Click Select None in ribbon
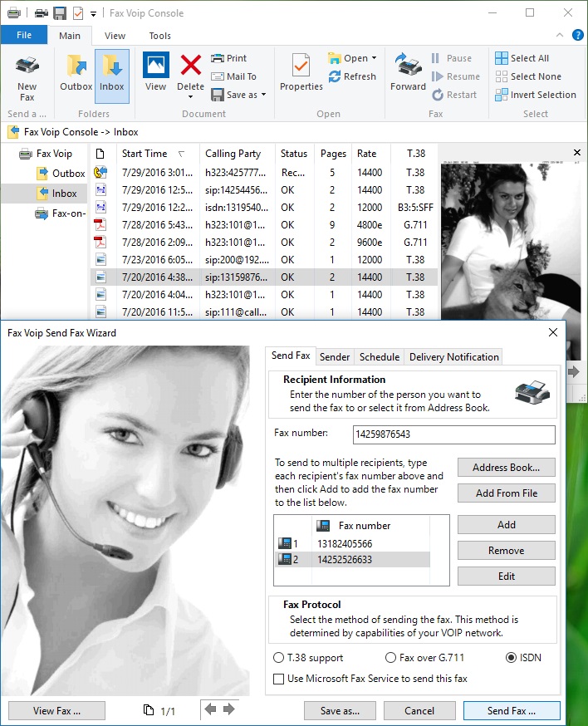Viewport: 588px width, 726px height. (x=528, y=76)
